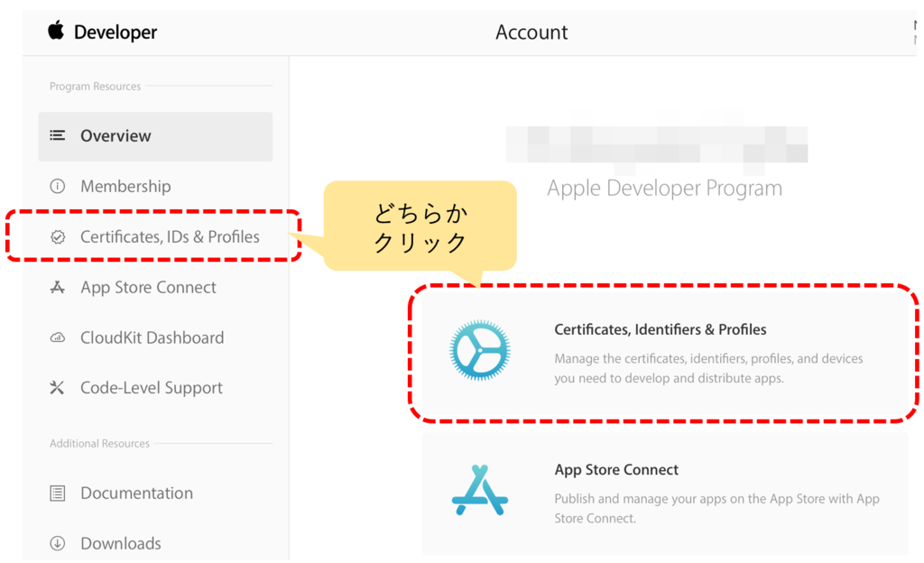Click the Overview list icon
This screenshot has height=563, width=924.
(x=57, y=135)
